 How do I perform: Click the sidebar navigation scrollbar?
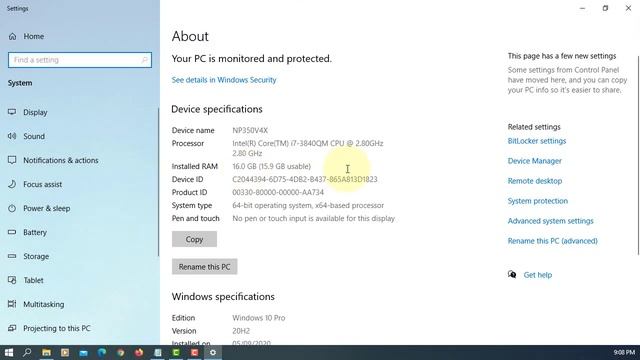point(158,182)
